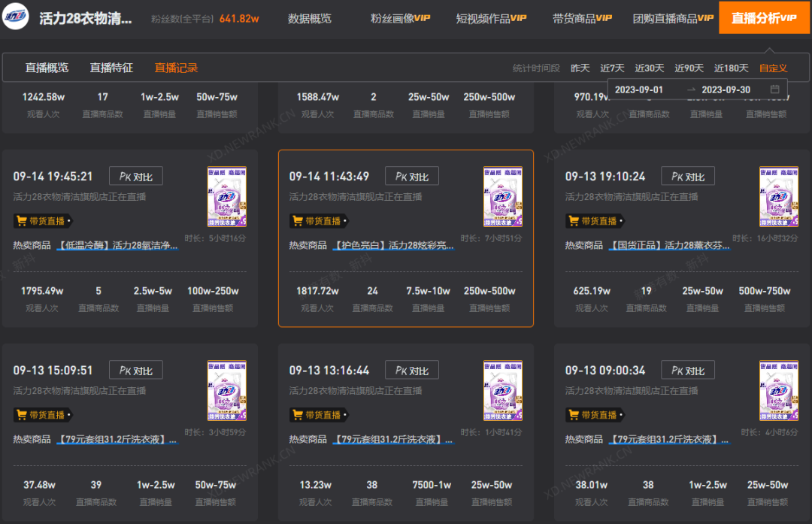
Task: Switch to 直播概览 sub-tab
Action: point(47,68)
